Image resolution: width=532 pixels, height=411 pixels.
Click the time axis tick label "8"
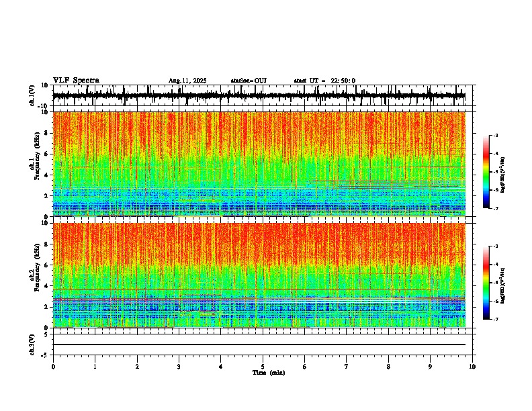[388, 367]
